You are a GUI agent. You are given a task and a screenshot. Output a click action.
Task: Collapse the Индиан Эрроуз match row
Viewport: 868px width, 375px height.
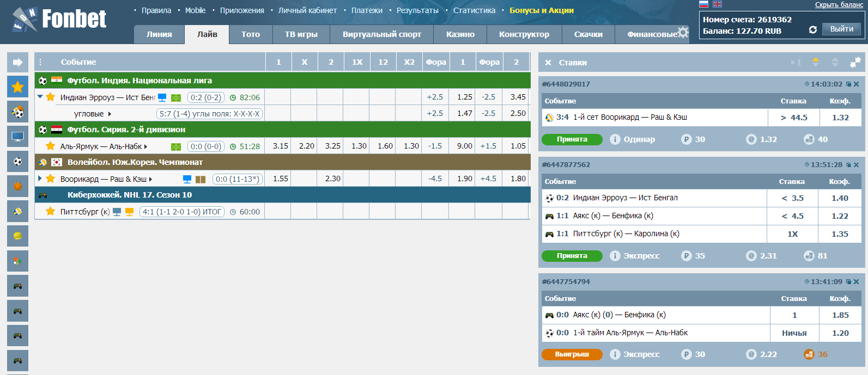40,97
